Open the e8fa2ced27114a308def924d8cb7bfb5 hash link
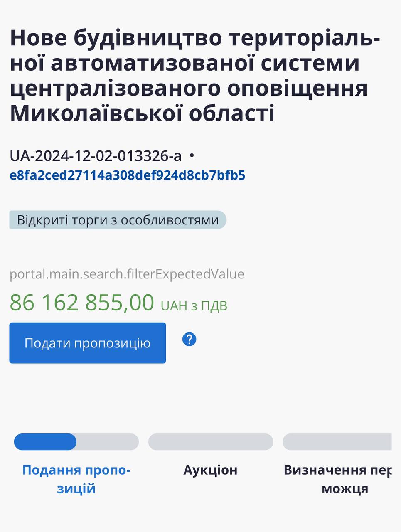Screen dimensions: 401x532 (127, 175)
